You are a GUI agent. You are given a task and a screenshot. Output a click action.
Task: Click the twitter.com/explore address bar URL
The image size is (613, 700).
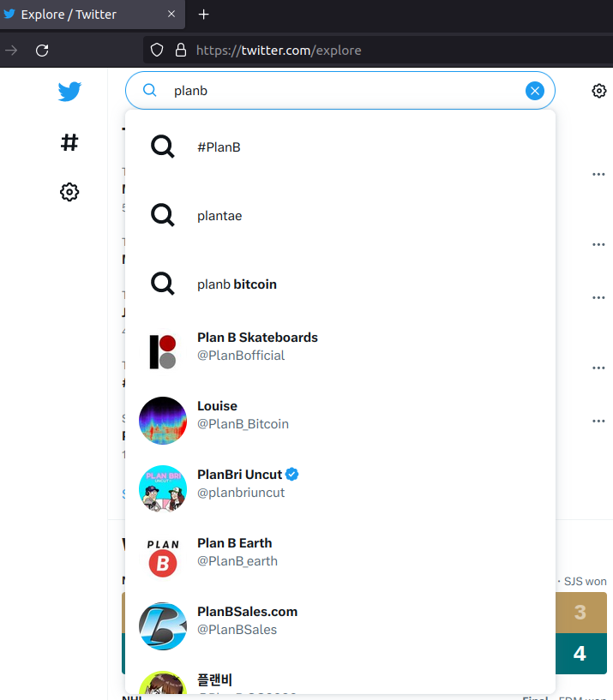click(279, 51)
